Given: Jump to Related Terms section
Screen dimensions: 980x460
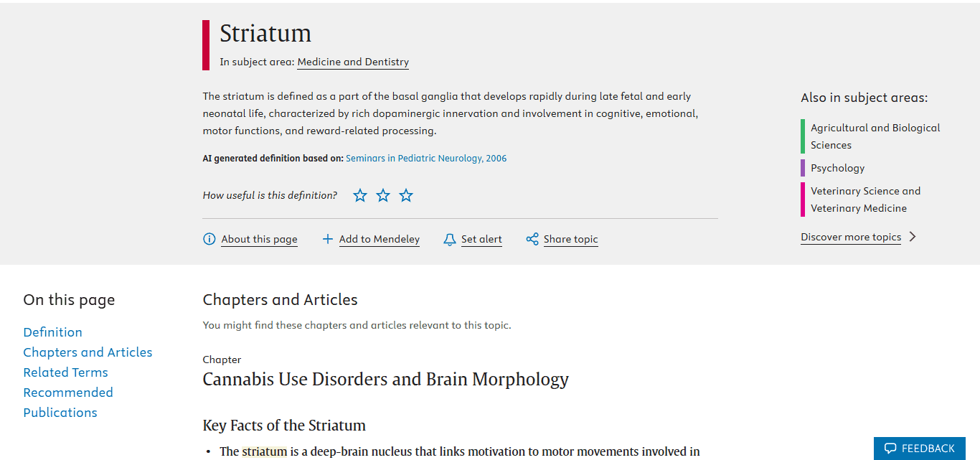Looking at the screenshot, I should coord(65,372).
